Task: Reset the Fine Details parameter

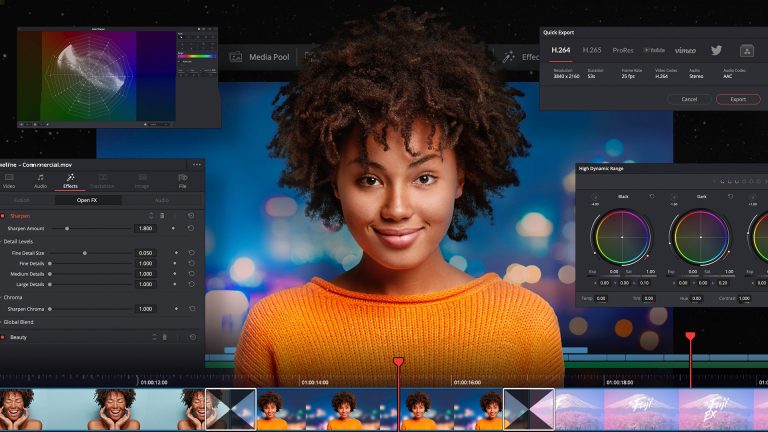Action: [x=192, y=264]
